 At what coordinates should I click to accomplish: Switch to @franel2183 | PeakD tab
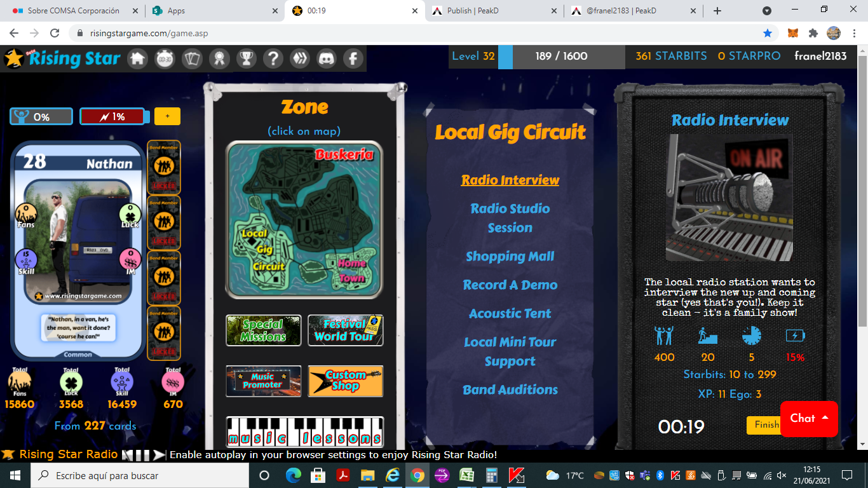pyautogui.click(x=634, y=11)
